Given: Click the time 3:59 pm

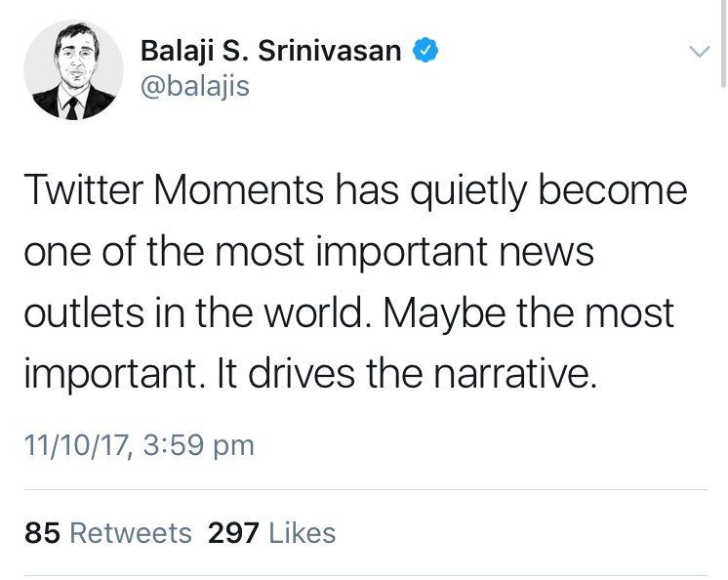Looking at the screenshot, I should [x=199, y=445].
